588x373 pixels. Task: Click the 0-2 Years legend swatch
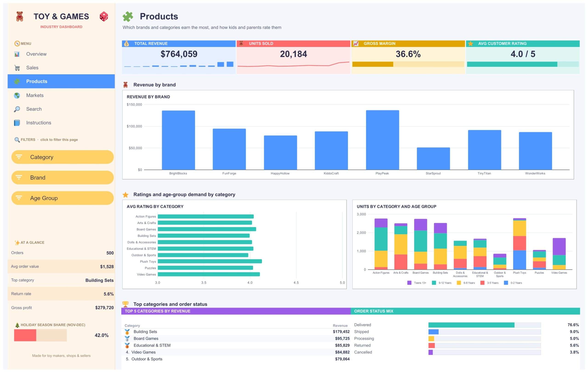[x=506, y=283]
